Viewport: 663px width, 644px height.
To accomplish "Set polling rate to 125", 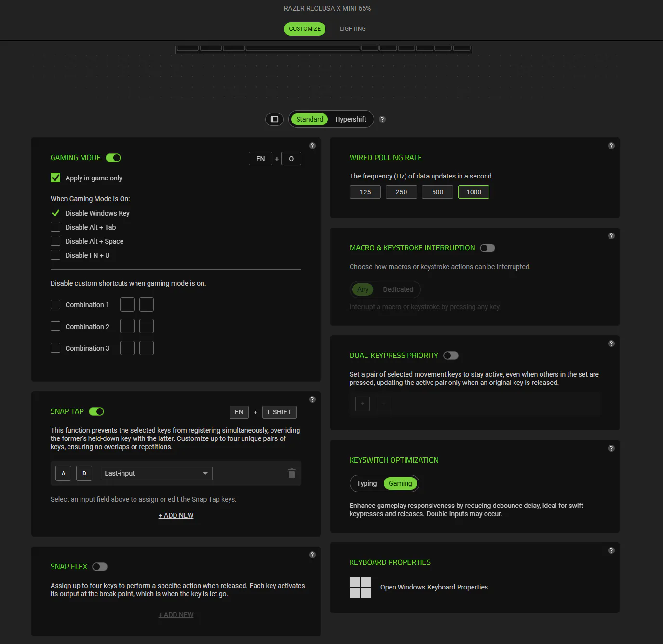I will pyautogui.click(x=365, y=192).
